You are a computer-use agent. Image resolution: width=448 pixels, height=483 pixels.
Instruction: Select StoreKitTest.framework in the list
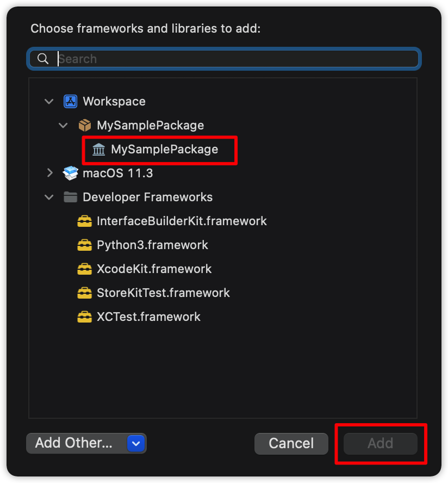[163, 293]
